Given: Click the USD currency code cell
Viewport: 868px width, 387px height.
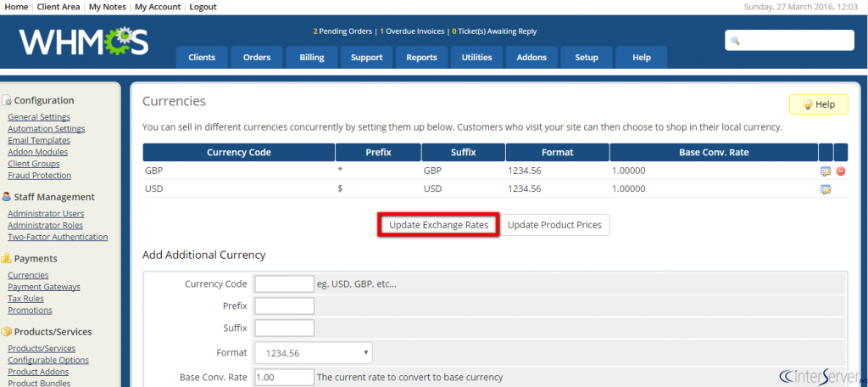Looking at the screenshot, I should (x=154, y=188).
